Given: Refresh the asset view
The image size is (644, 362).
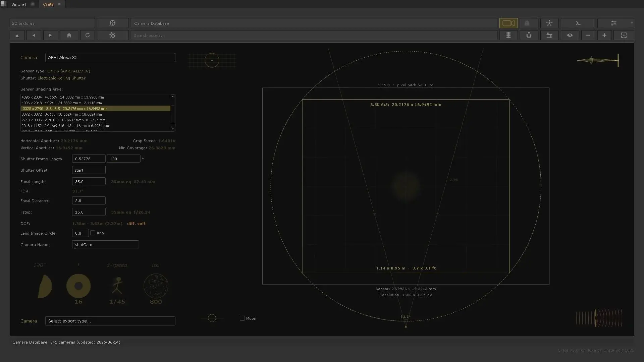Looking at the screenshot, I should tap(88, 35).
